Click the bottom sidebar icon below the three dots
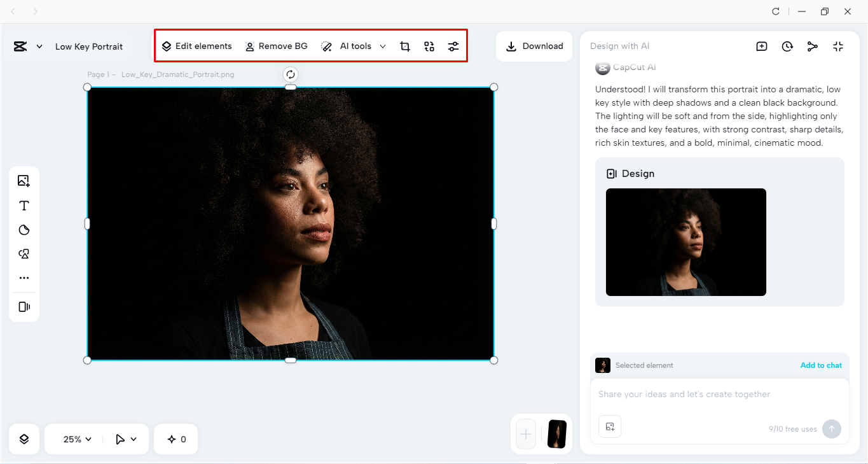The height and width of the screenshot is (464, 868). point(24,307)
